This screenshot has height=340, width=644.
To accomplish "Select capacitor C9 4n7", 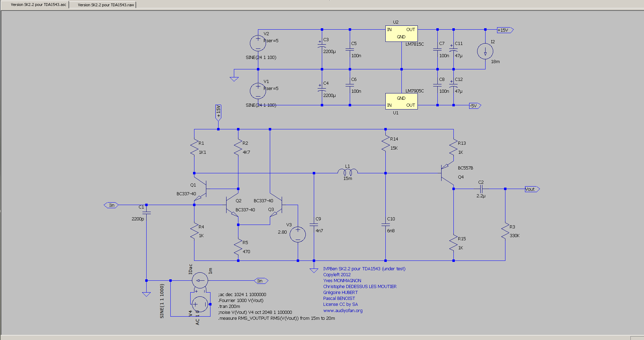I will pyautogui.click(x=314, y=224).
